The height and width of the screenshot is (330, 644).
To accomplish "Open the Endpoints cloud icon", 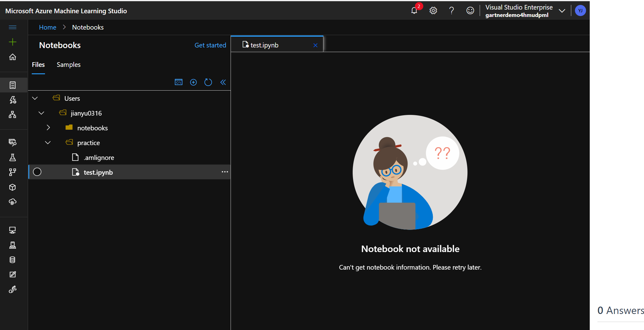I will [13, 202].
